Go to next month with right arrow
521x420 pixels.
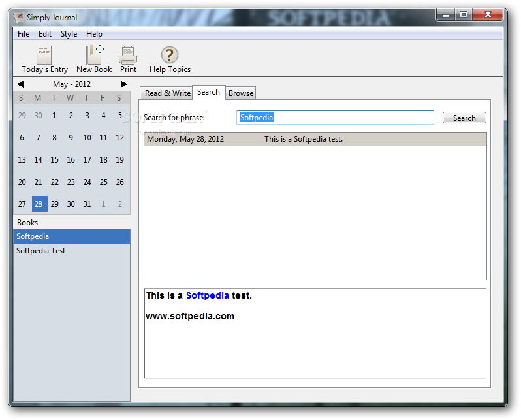(x=123, y=84)
